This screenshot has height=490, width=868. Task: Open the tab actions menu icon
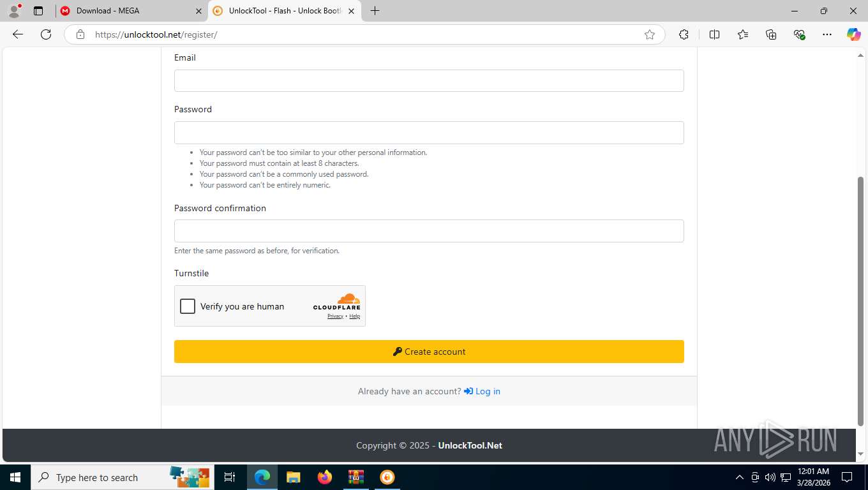click(x=38, y=11)
